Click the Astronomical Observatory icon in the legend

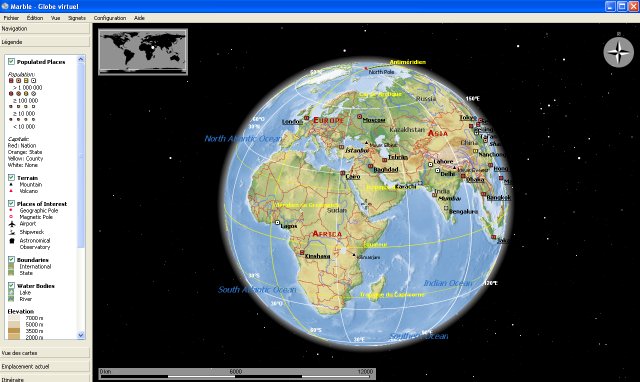(x=12, y=241)
